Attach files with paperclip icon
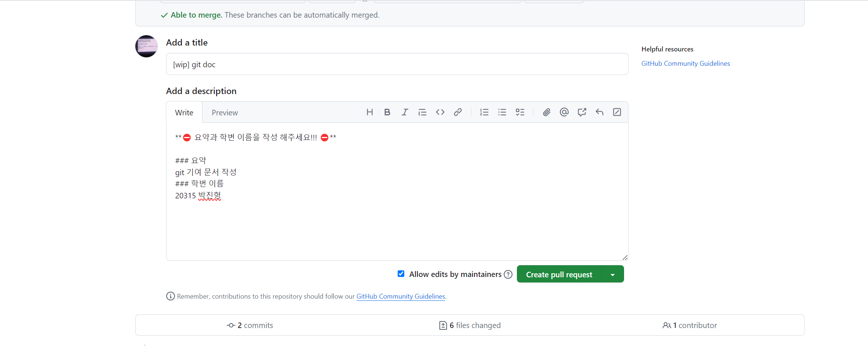 pyautogui.click(x=546, y=112)
